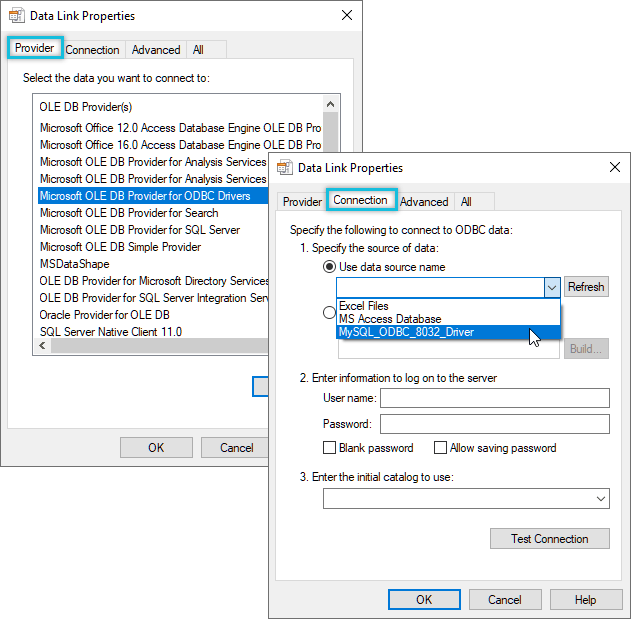This screenshot has width=631, height=619.
Task: Click Cancel in front dialog
Action: pos(505,600)
